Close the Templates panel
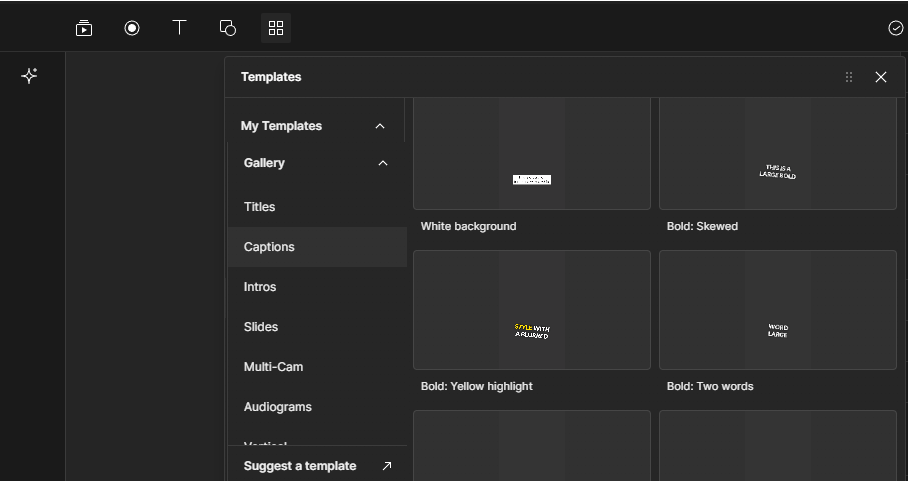 point(881,77)
